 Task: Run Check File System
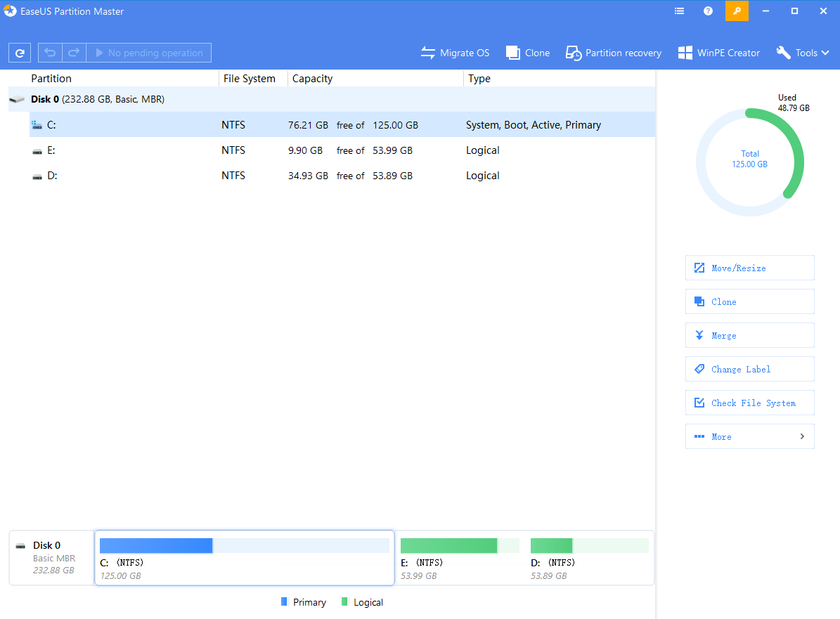749,403
